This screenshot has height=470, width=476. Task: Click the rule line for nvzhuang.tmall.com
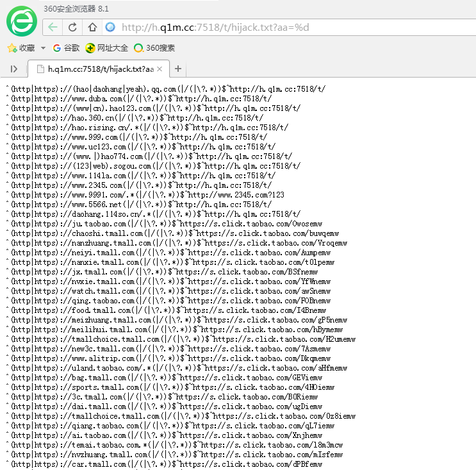174,455
